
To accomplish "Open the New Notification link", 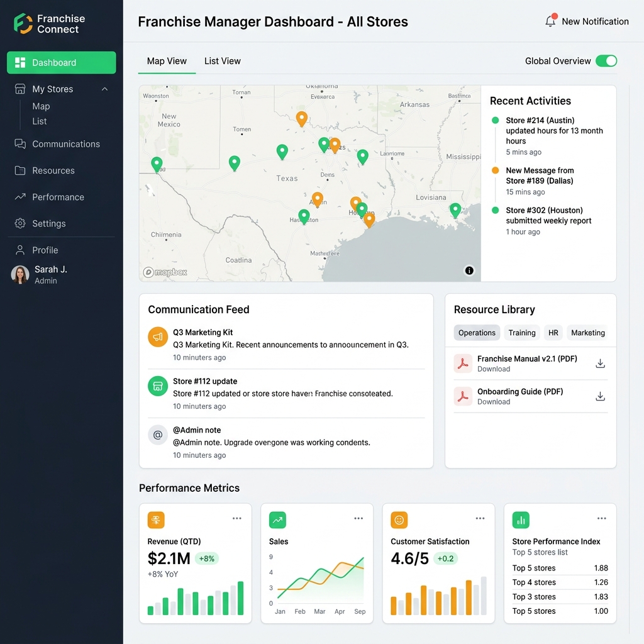I will 595,21.
